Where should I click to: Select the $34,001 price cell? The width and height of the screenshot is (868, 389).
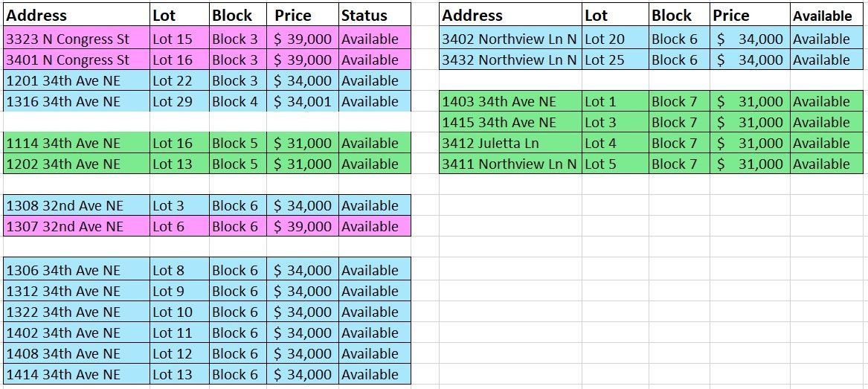303,102
